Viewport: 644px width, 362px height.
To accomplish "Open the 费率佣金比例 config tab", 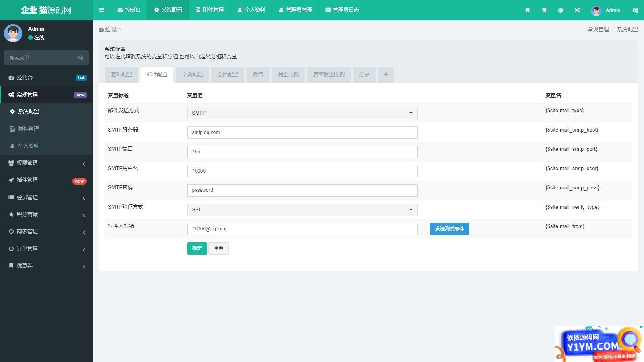I will [329, 75].
